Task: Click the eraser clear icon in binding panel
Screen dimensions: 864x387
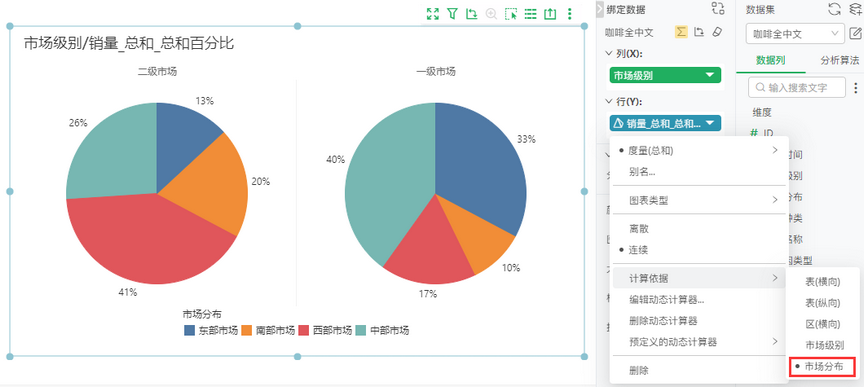Action: coord(716,32)
